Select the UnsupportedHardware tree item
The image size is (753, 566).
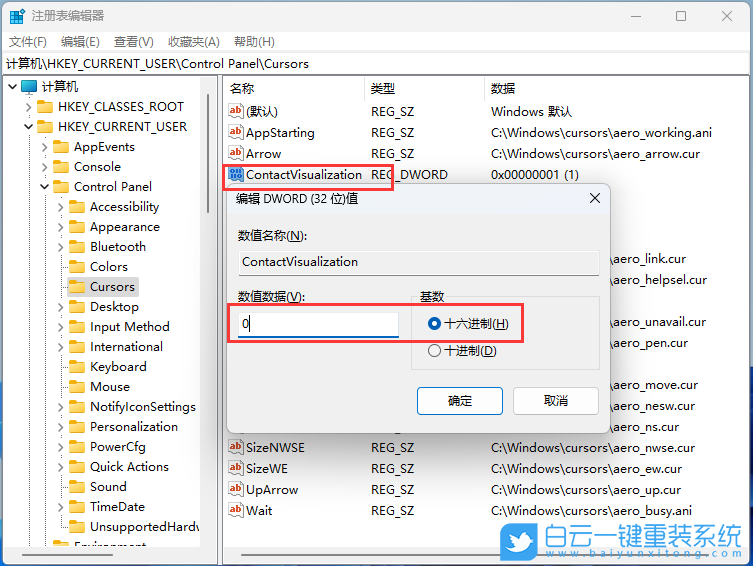[x=144, y=527]
